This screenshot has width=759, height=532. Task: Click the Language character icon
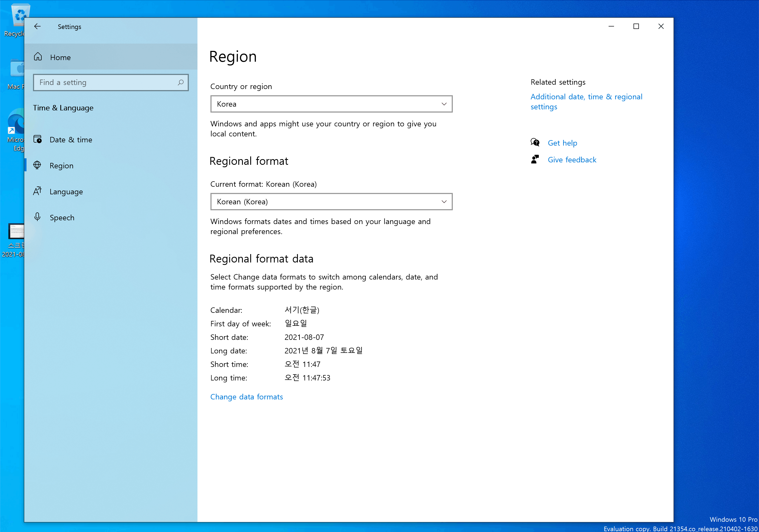[x=37, y=191]
